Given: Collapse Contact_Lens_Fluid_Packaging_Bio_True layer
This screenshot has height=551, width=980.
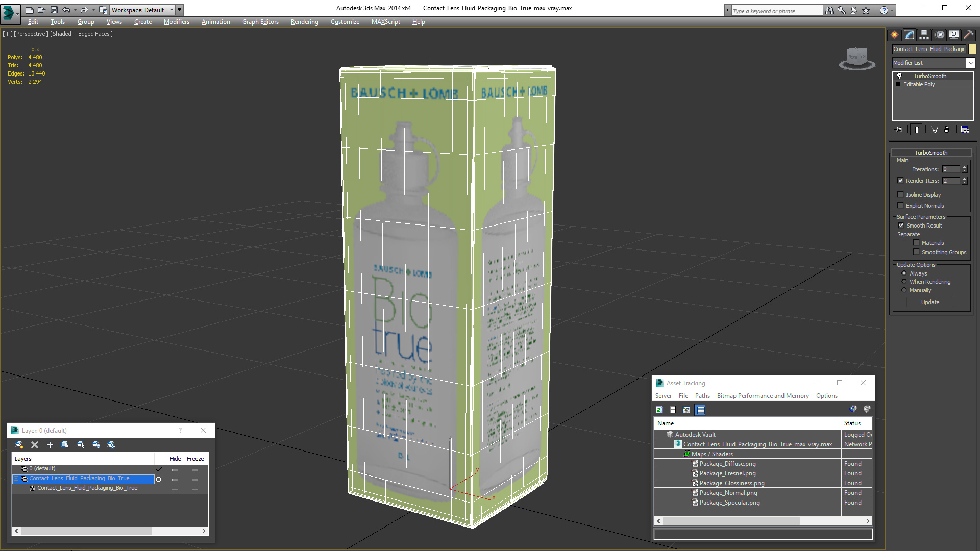Looking at the screenshot, I should click(16, 479).
